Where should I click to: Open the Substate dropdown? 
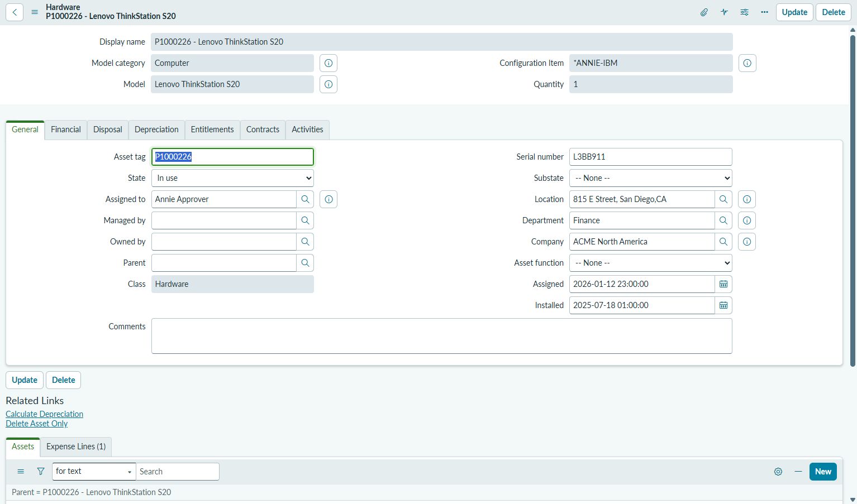(651, 178)
